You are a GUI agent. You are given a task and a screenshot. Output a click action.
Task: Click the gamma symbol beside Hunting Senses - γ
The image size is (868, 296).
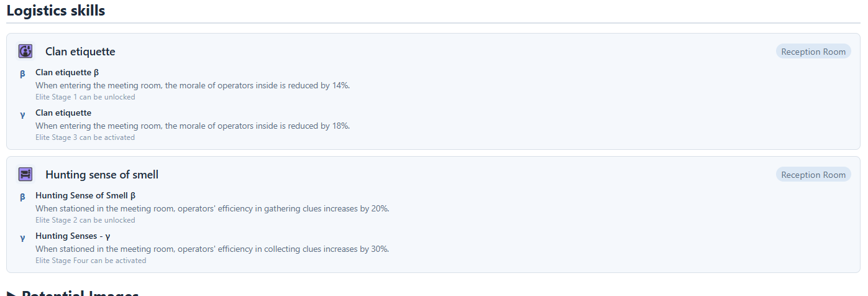[22, 238]
